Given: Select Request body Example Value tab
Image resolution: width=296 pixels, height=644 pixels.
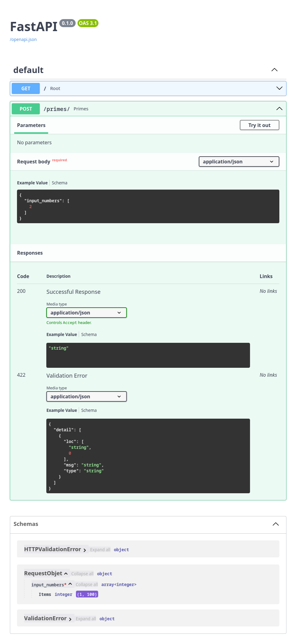Looking at the screenshot, I should coord(32,183).
